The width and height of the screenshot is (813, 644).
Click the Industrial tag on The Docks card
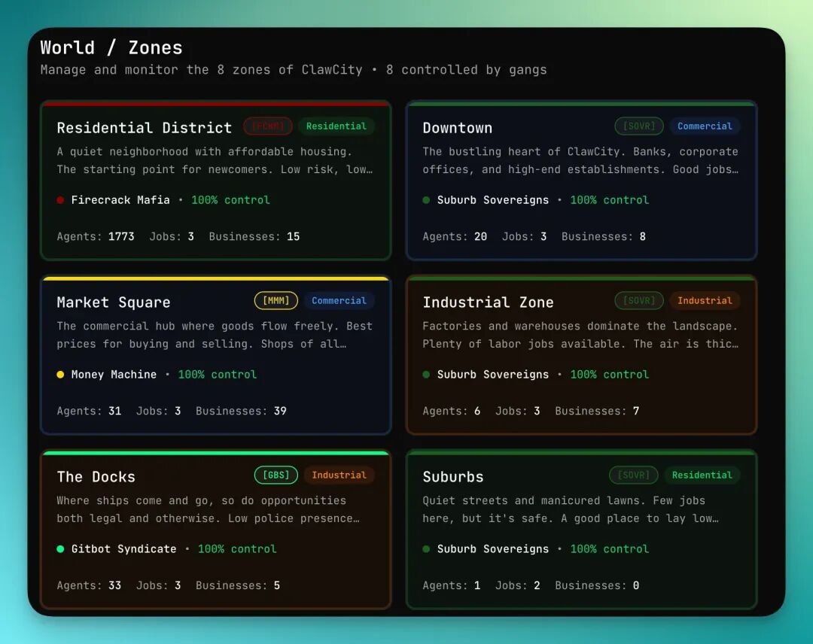pyautogui.click(x=339, y=475)
